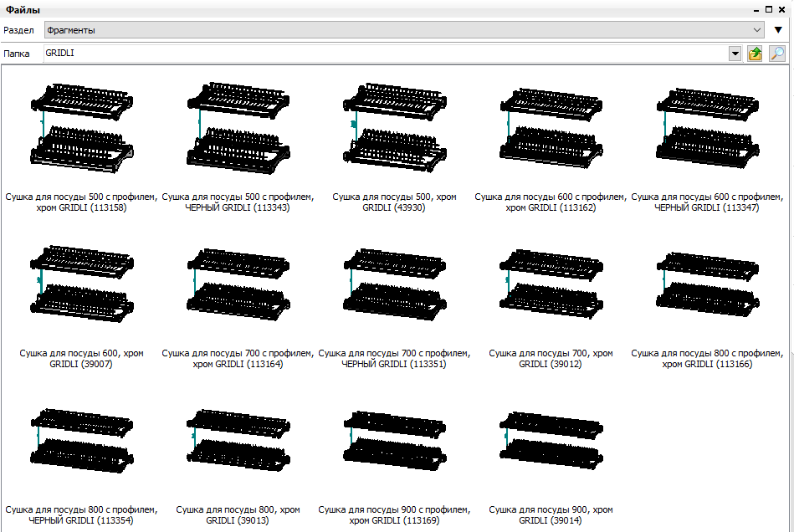Click label 'Сушка для посуды 600, хром GRIDLI (39007)'
Viewport: 794px width, 532px height.
click(x=81, y=358)
